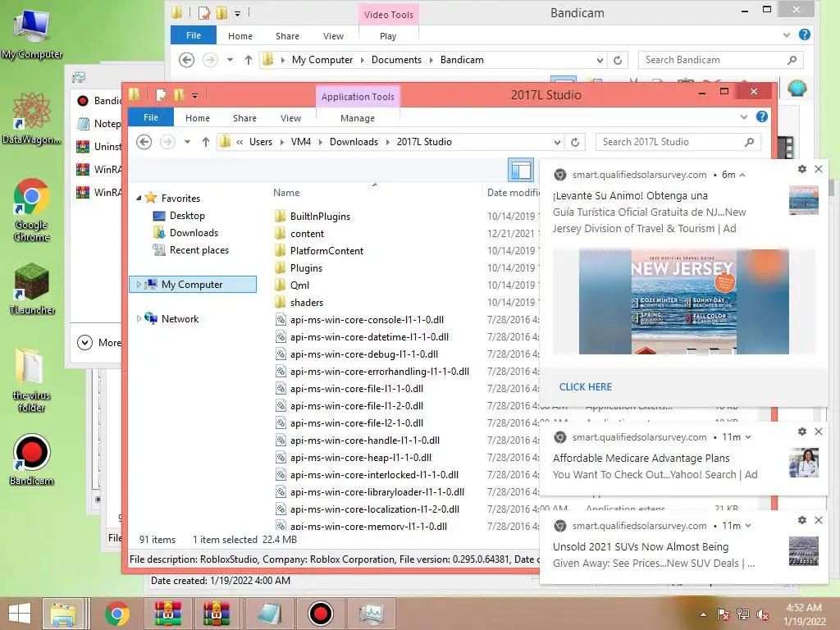Open Chrome from the taskbar
This screenshot has width=840, height=630.
click(116, 614)
